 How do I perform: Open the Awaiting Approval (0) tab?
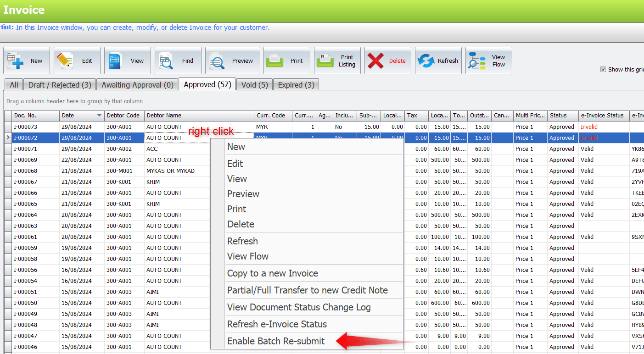pos(137,85)
